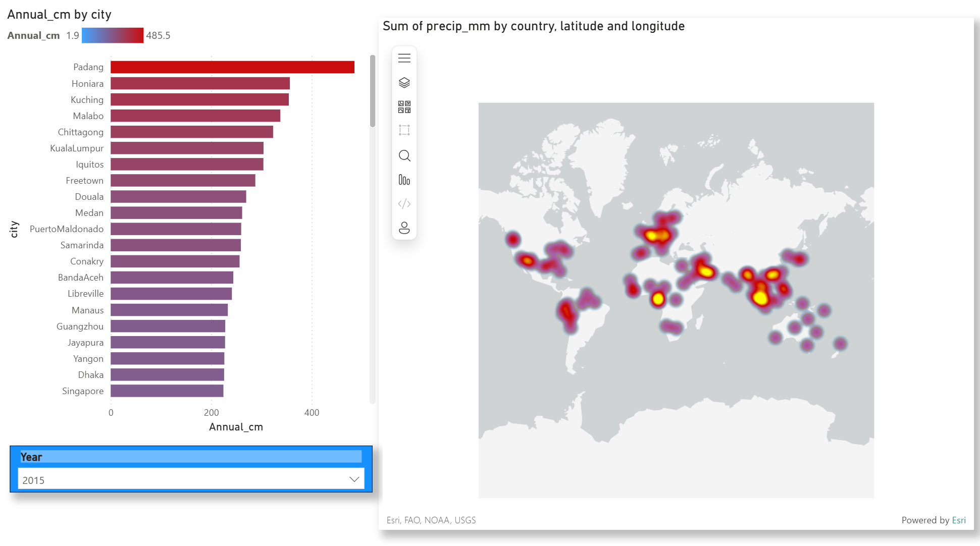
Task: Open the ArcGIS account sign-in icon
Action: [x=404, y=228]
